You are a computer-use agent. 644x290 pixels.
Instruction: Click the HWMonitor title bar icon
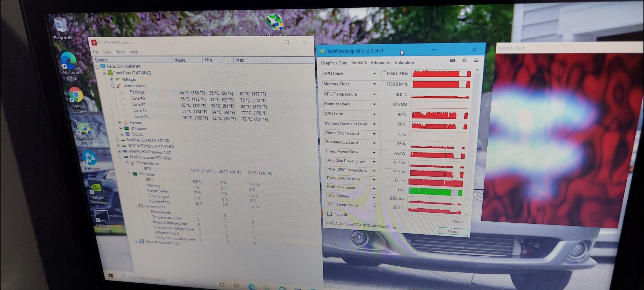[94, 42]
